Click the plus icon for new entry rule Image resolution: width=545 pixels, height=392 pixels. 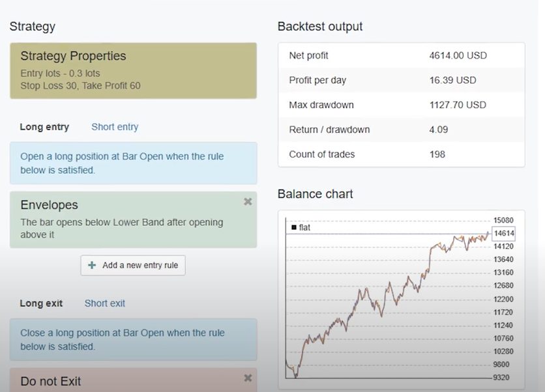(x=92, y=265)
